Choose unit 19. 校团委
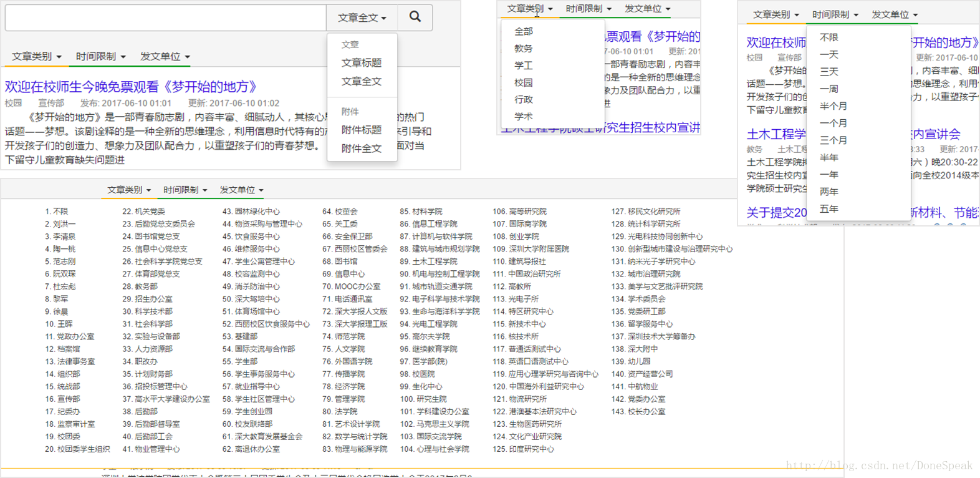This screenshot has width=980, height=478. coord(62,436)
